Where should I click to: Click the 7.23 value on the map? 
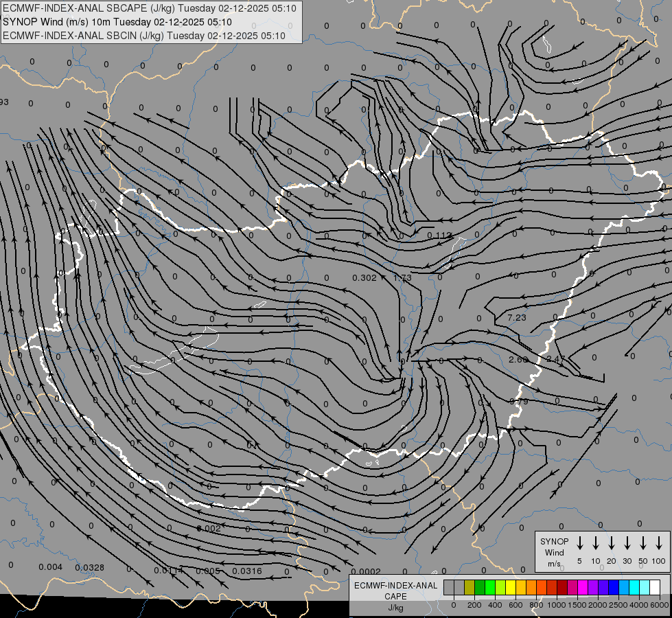(516, 318)
